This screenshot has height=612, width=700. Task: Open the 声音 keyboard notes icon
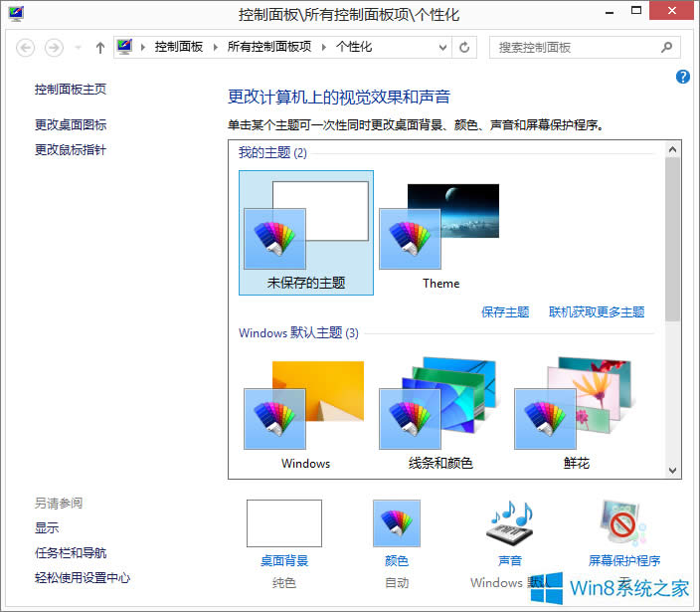click(510, 523)
